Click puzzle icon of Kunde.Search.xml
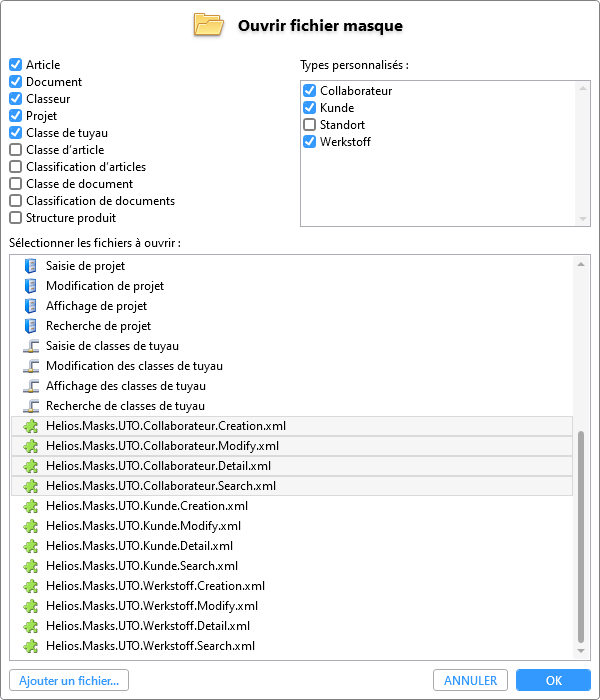This screenshot has width=600, height=700. click(31, 566)
